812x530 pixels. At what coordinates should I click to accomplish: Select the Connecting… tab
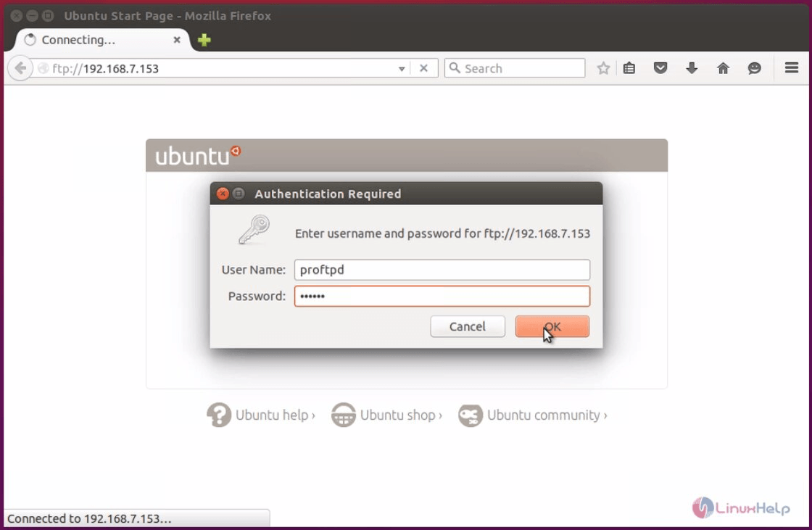tap(101, 40)
